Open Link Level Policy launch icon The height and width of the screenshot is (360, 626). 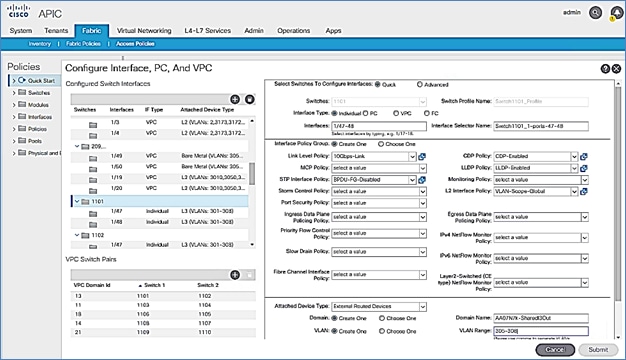coord(422,156)
